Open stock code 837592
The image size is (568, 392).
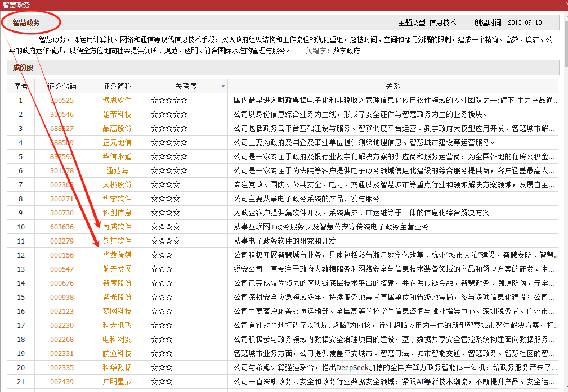click(x=62, y=157)
